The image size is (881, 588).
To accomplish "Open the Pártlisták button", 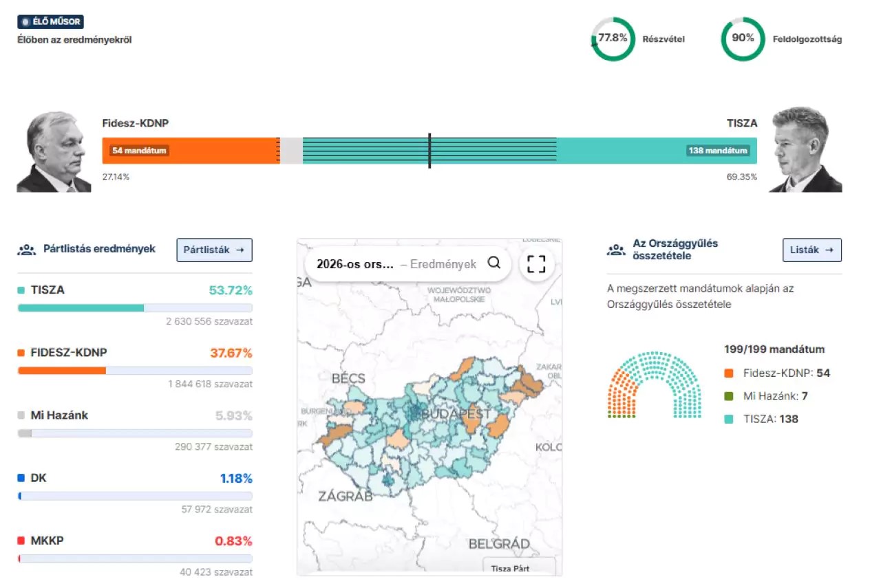I will (214, 250).
